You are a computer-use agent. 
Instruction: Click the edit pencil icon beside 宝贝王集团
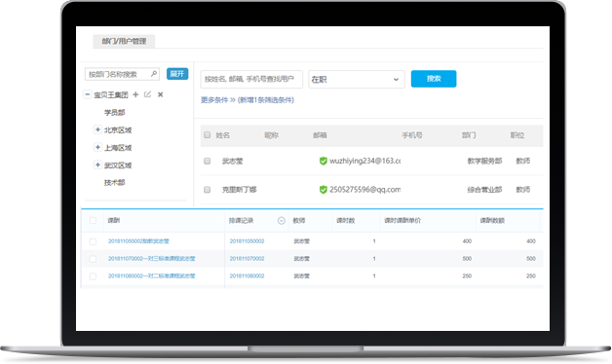(x=147, y=94)
